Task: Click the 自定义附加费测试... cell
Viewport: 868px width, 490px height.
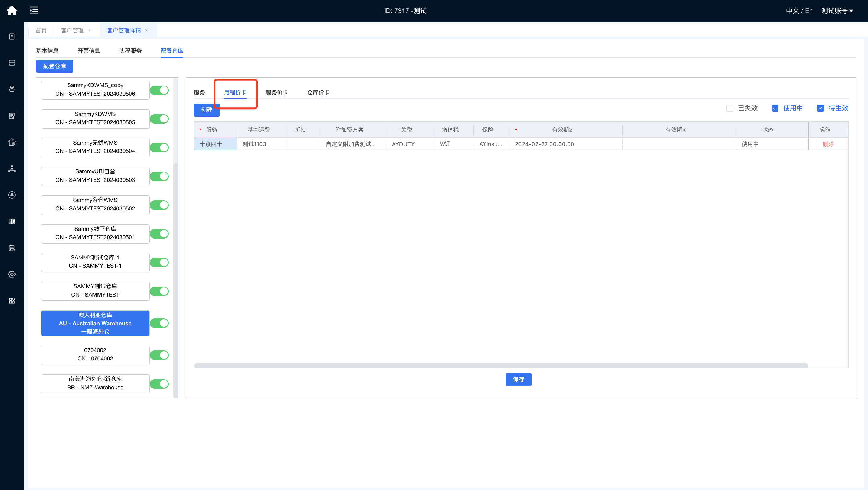Action: [x=353, y=144]
